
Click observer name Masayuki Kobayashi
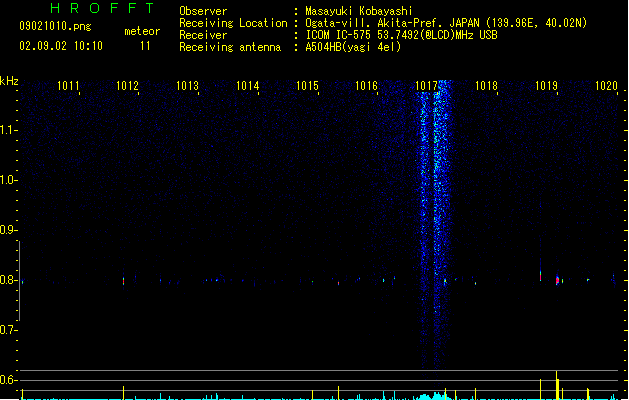[359, 11]
